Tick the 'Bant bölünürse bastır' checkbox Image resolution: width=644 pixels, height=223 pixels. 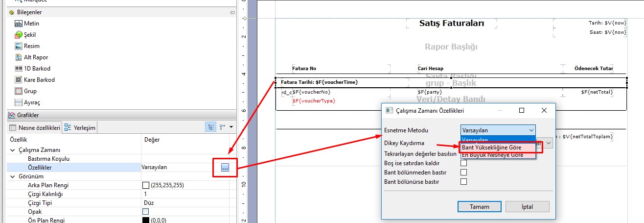click(464, 182)
